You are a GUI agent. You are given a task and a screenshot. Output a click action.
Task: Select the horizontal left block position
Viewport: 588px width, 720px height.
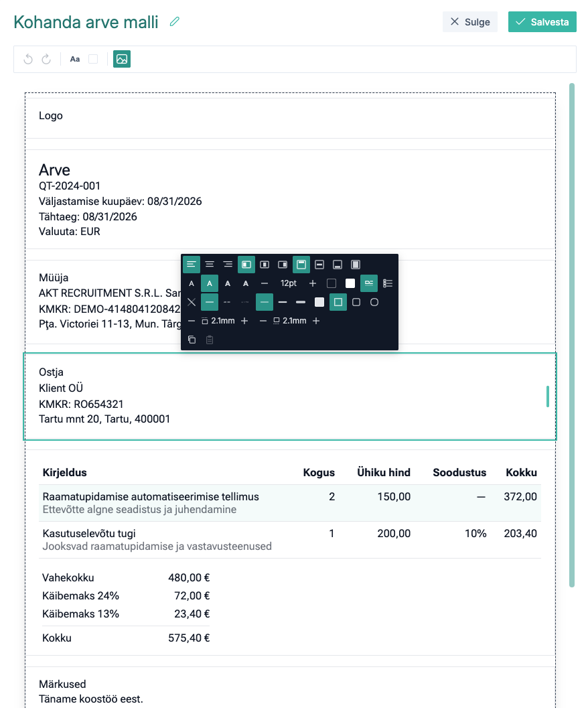[246, 265]
